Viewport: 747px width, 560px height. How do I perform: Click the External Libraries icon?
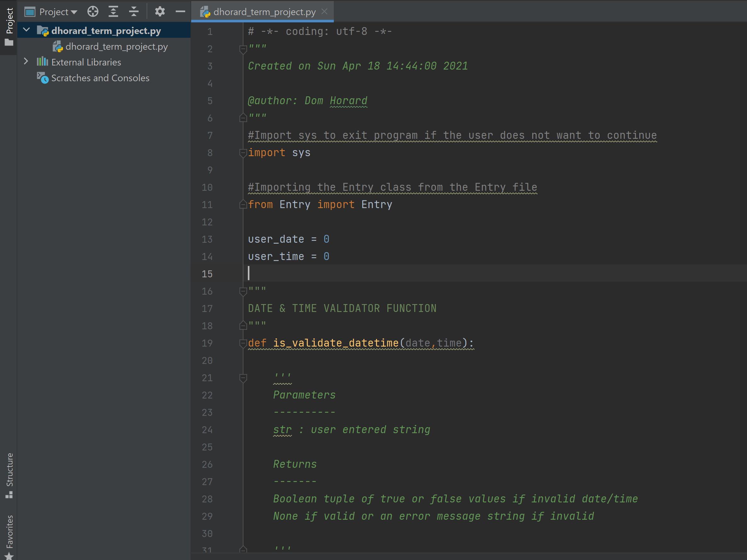(43, 62)
